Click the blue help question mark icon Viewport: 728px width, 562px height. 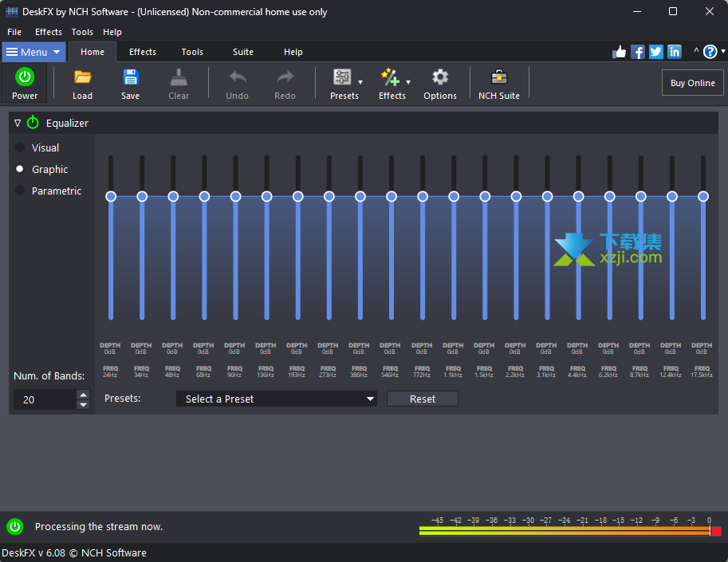click(x=710, y=52)
